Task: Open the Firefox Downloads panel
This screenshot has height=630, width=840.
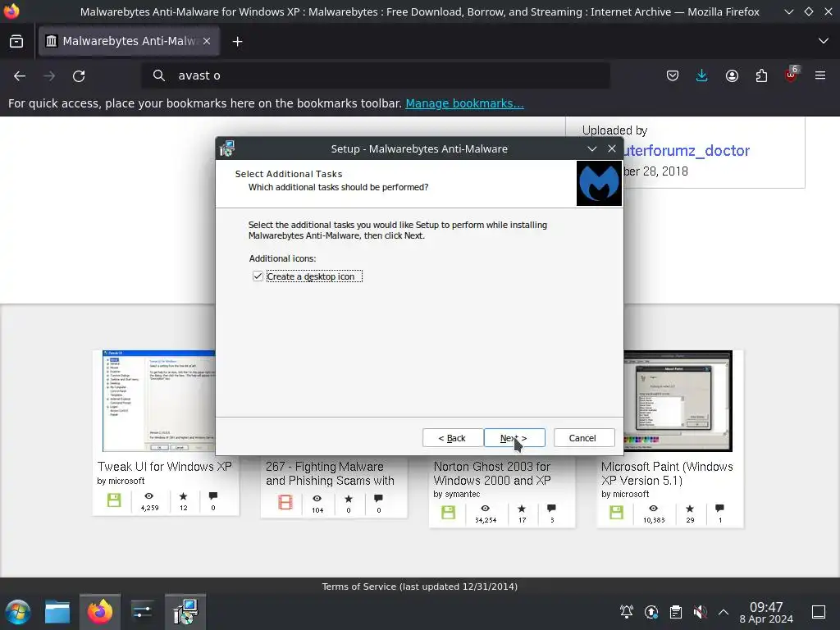Action: [702, 75]
